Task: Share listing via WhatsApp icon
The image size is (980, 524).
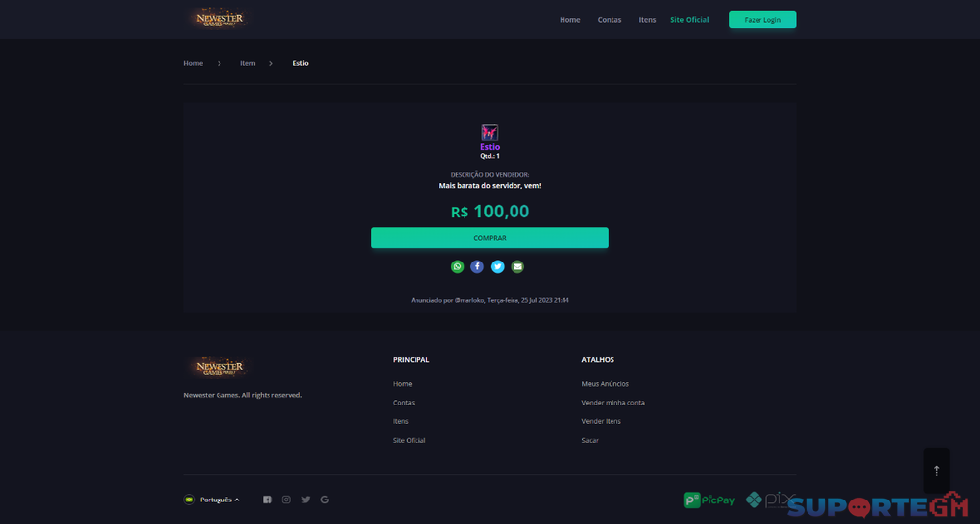Action: 457,266
